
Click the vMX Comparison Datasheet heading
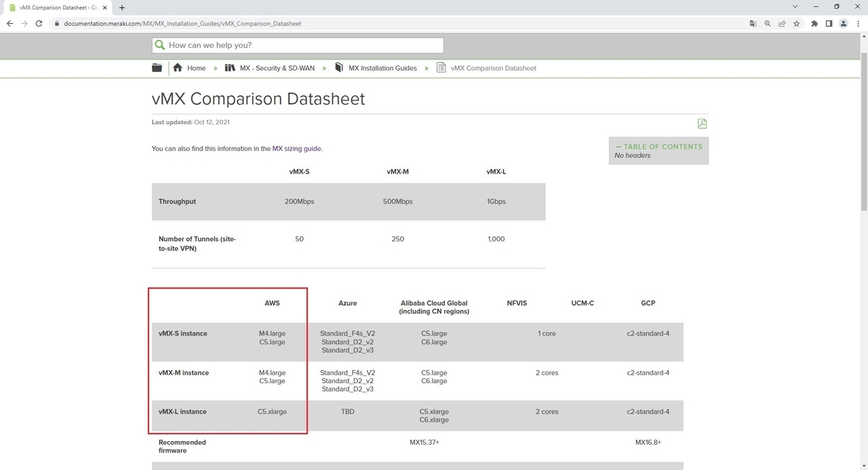pyautogui.click(x=258, y=99)
